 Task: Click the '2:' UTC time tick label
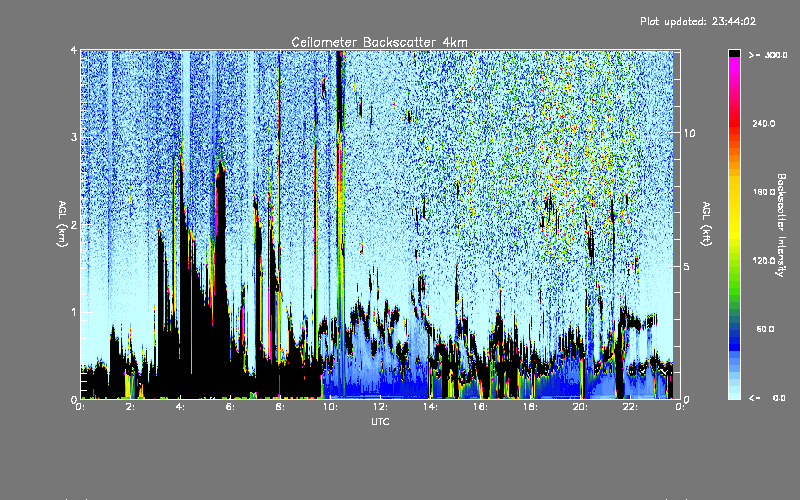(130, 407)
